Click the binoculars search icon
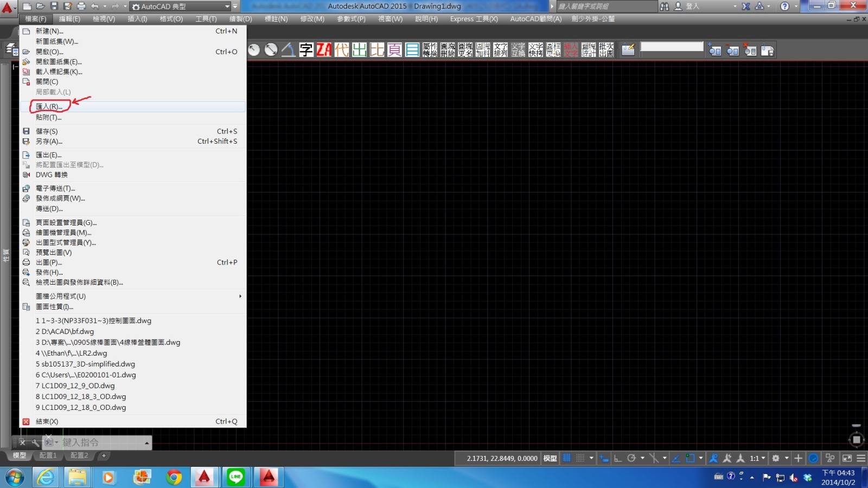The width and height of the screenshot is (868, 488). [x=664, y=7]
